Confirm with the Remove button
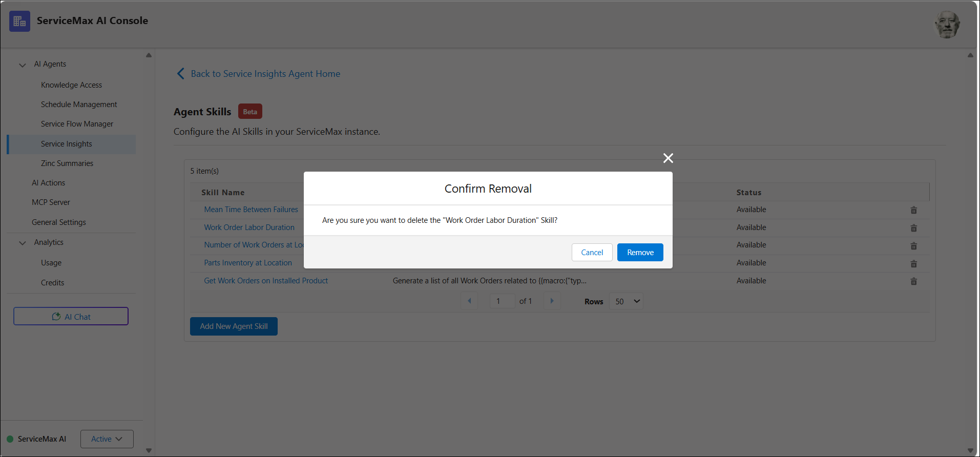This screenshot has width=980, height=457. point(640,253)
